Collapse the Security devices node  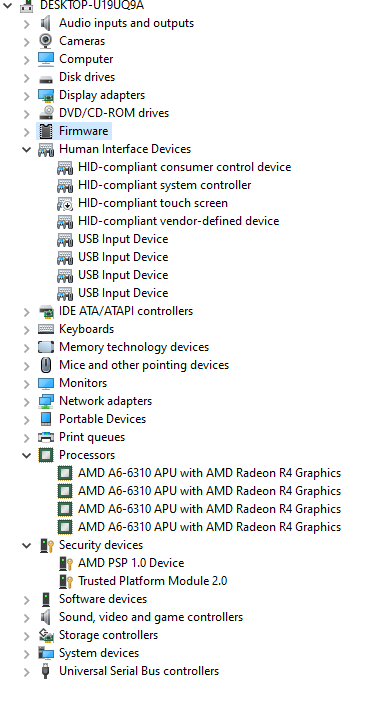point(26,546)
